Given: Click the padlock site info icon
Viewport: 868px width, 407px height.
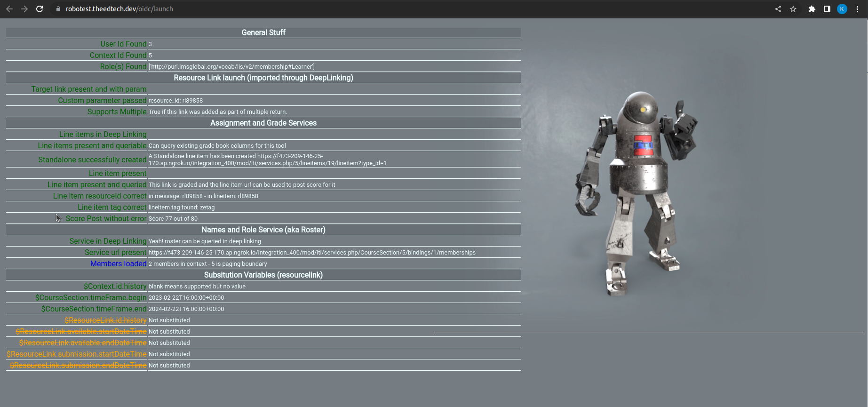Looking at the screenshot, I should [58, 9].
